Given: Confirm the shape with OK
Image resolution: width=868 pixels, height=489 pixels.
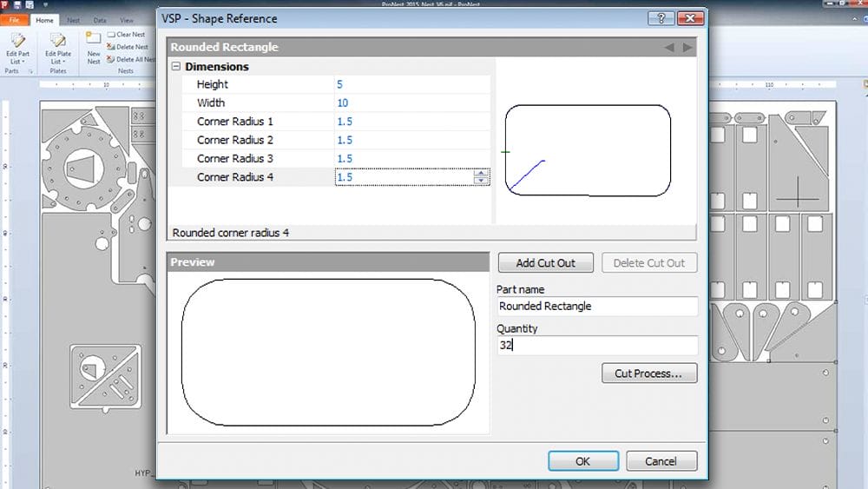Looking at the screenshot, I should coord(582,461).
